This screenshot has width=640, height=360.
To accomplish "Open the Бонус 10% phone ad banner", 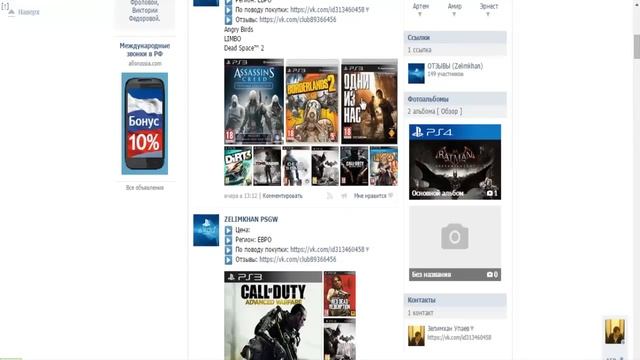I will [x=144, y=124].
